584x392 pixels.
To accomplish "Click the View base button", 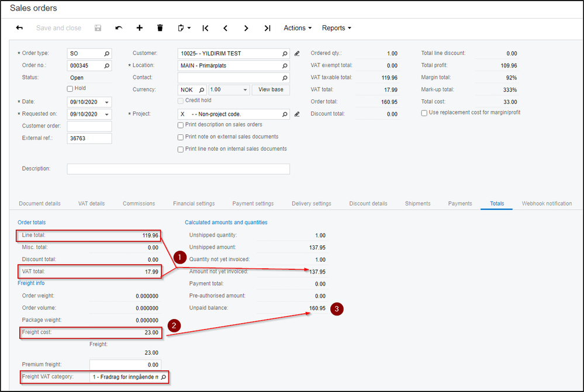I will [271, 90].
